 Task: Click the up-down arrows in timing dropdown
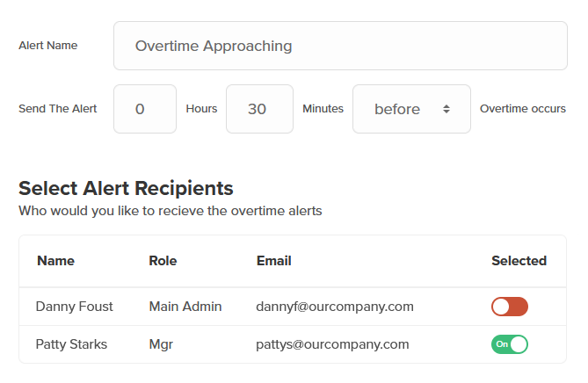pyautogui.click(x=446, y=109)
